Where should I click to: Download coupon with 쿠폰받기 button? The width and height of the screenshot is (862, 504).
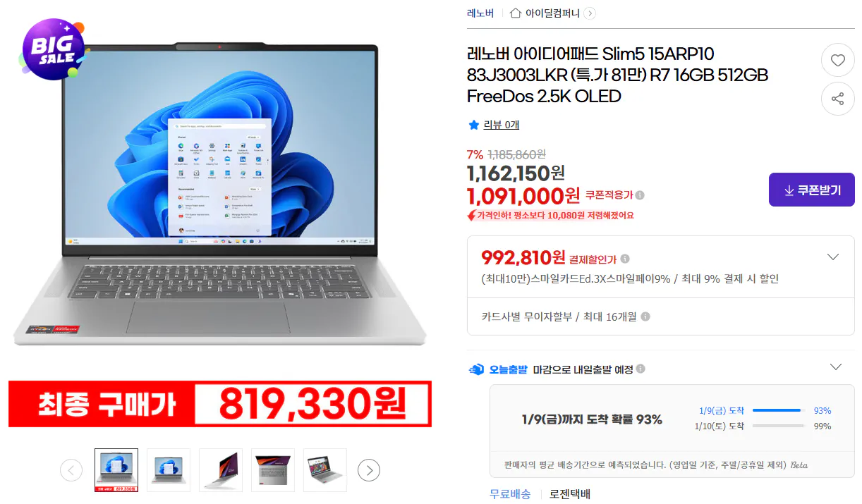811,190
